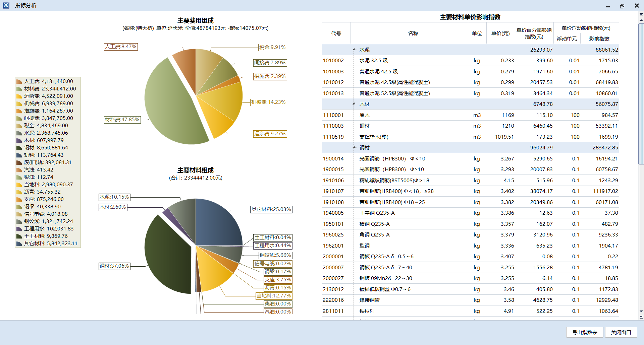Click the 单位 column header
The width and height of the screenshot is (644, 345).
coord(477,33)
